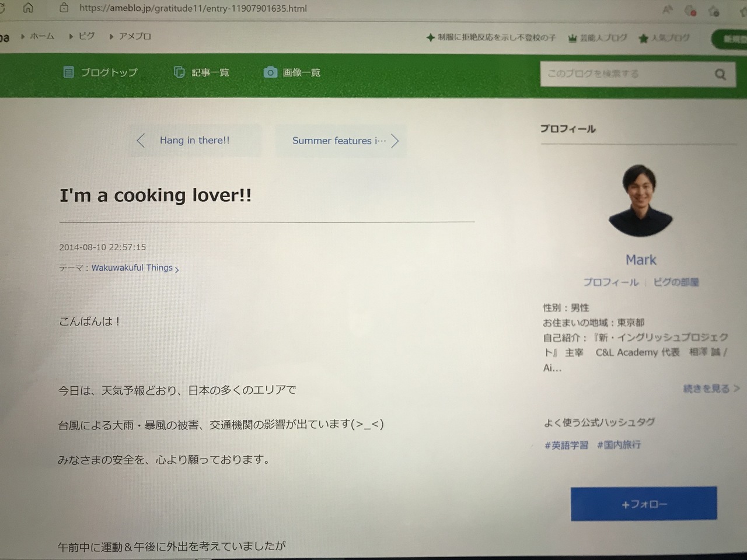Click the このブログを検索する search field
The width and height of the screenshot is (747, 560).
[x=624, y=74]
